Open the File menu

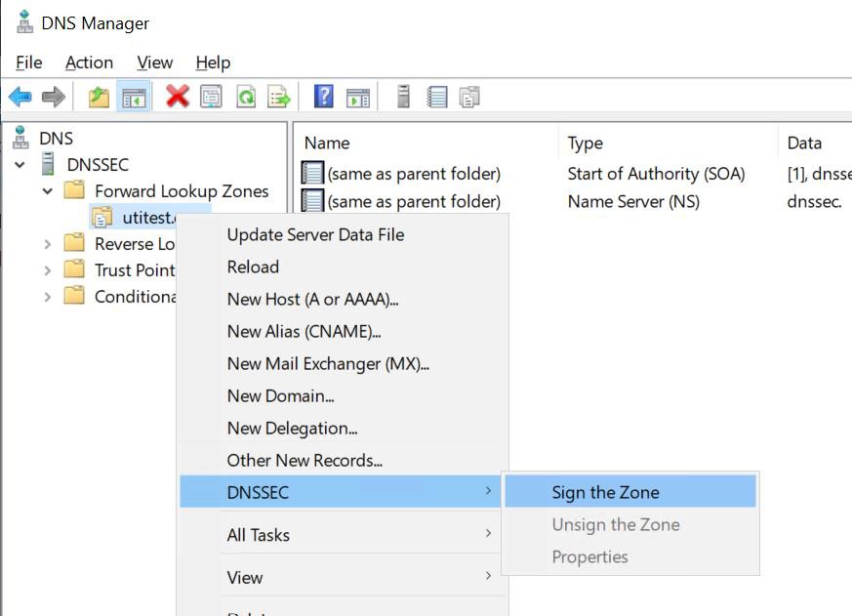[29, 62]
